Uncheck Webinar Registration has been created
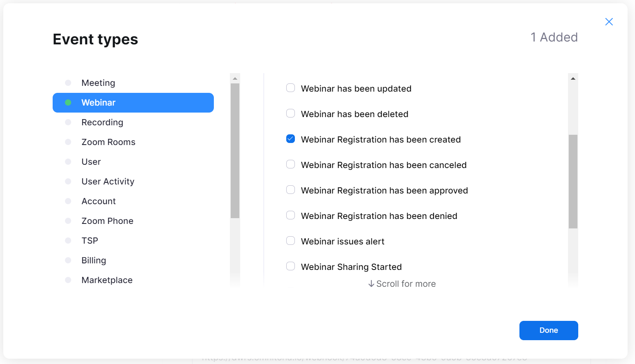The image size is (635, 364). (291, 139)
